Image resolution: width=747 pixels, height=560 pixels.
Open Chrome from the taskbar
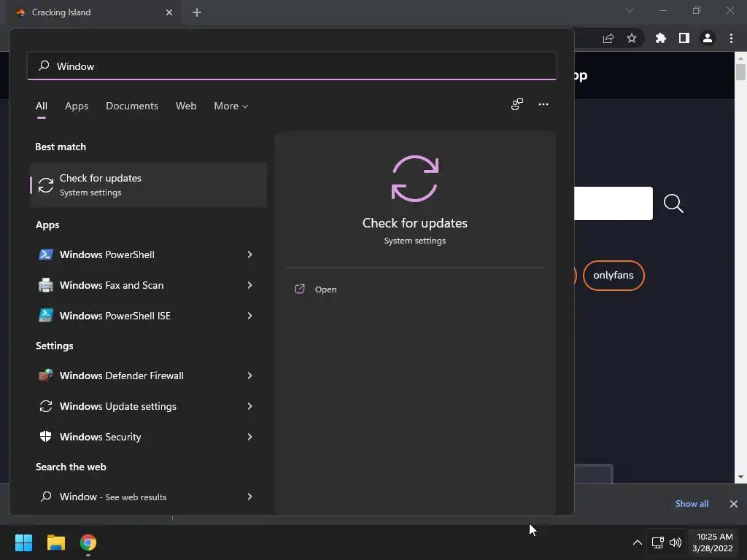(88, 542)
